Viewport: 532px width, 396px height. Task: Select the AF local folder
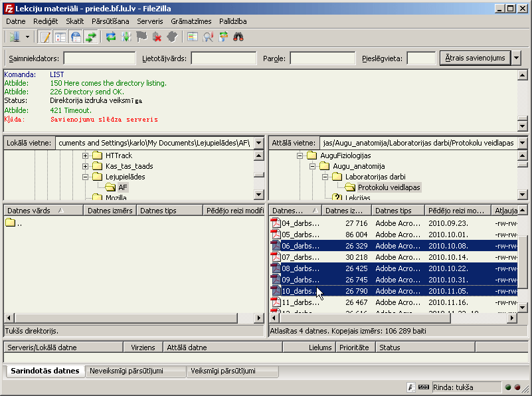tap(122, 187)
